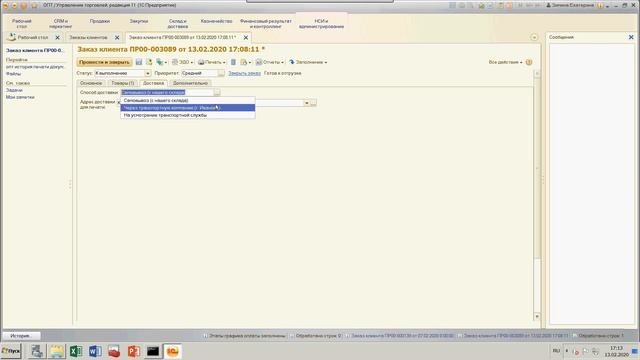Close the Заказ клиента ПР00-003089 tab

point(246,37)
